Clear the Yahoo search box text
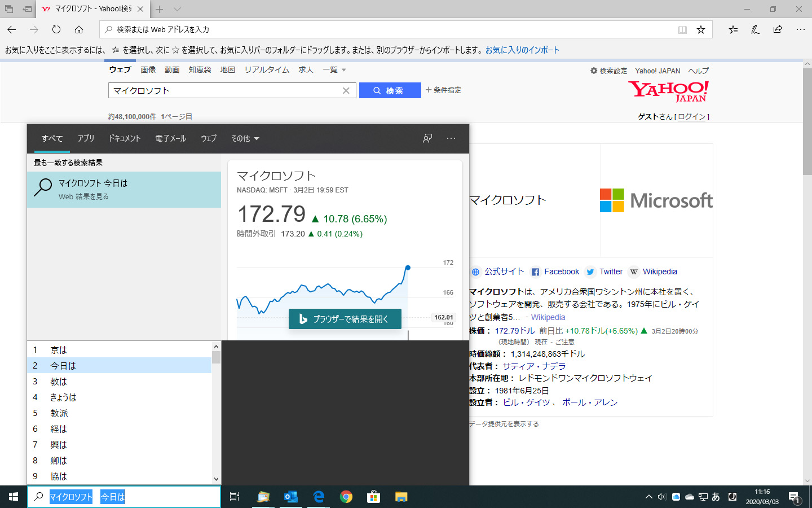812x508 pixels. pyautogui.click(x=346, y=90)
